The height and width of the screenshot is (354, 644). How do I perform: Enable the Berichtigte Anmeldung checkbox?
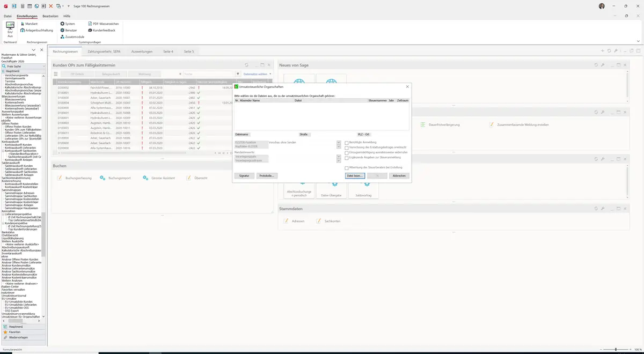347,143
